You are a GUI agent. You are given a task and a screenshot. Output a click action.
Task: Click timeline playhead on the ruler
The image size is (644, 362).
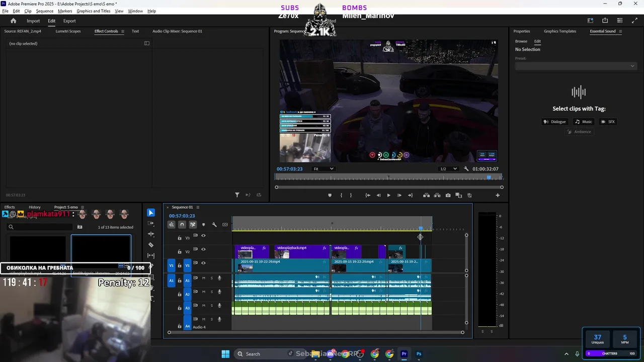(421, 229)
